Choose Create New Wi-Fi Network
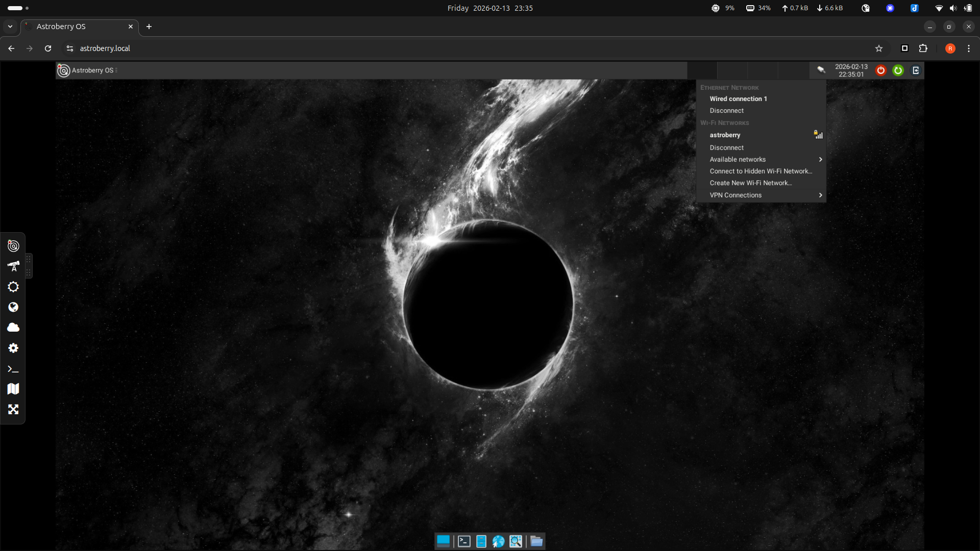Viewport: 980px width, 551px height. pos(750,183)
